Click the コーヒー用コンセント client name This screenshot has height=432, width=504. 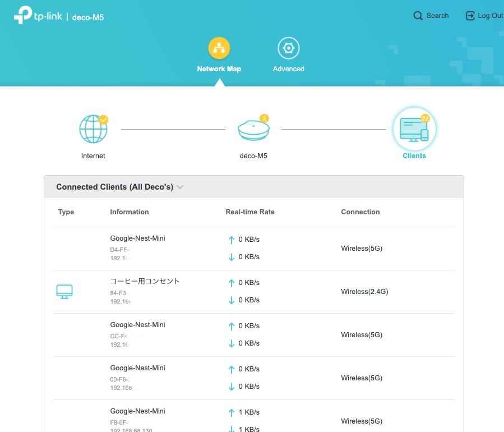coord(145,281)
